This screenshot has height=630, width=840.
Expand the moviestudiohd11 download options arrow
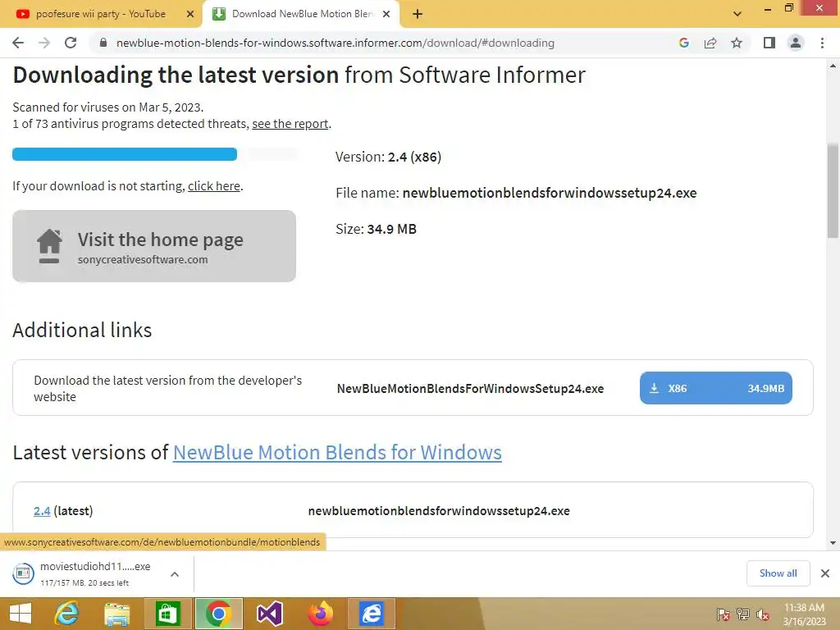click(x=175, y=573)
